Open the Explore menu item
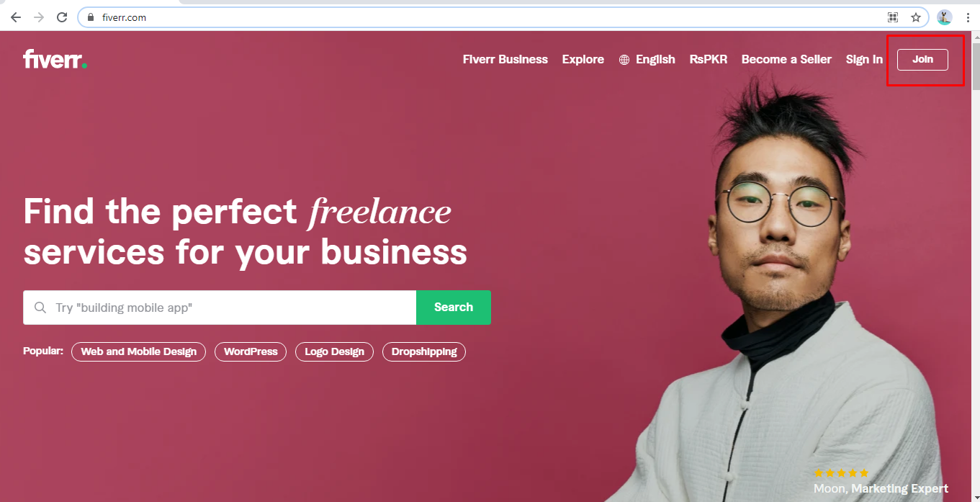This screenshot has height=502, width=980. [583, 60]
